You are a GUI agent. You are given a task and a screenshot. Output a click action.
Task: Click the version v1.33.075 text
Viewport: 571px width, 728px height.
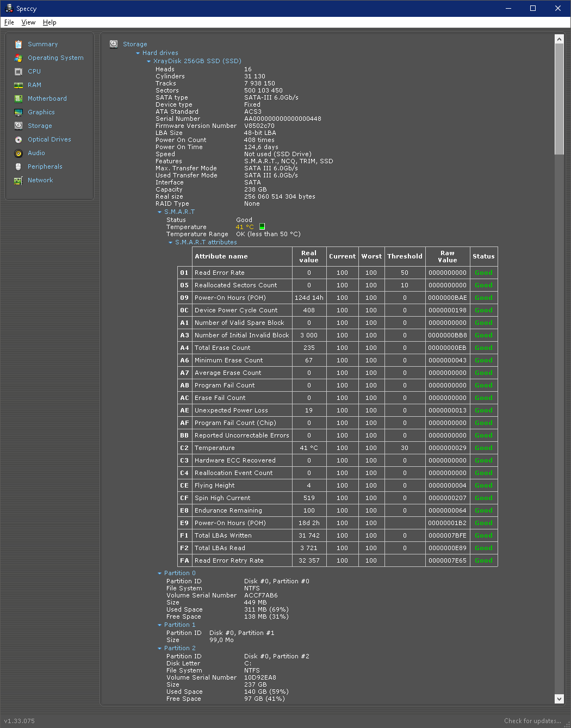tap(20, 721)
